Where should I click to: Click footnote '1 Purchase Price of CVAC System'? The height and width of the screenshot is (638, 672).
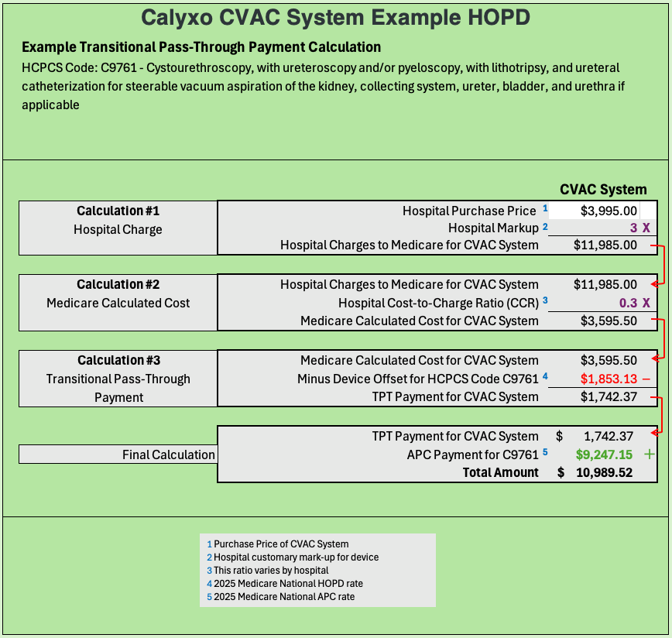278,544
